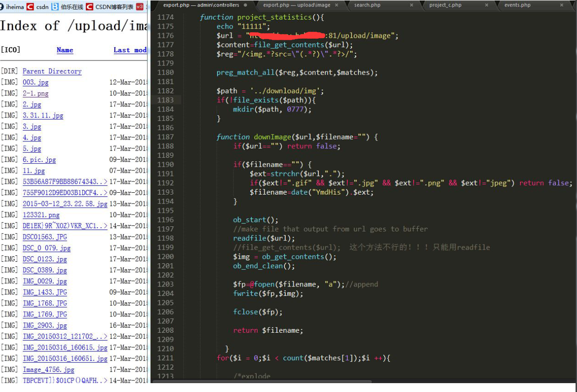Open the 4.jpg file link
The height and width of the screenshot is (392, 577).
[32, 138]
